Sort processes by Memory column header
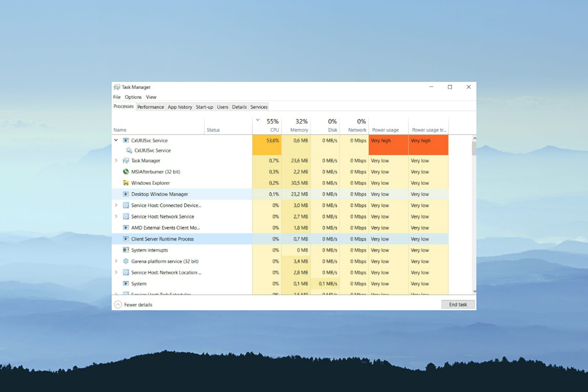The height and width of the screenshot is (392, 588). click(296, 126)
